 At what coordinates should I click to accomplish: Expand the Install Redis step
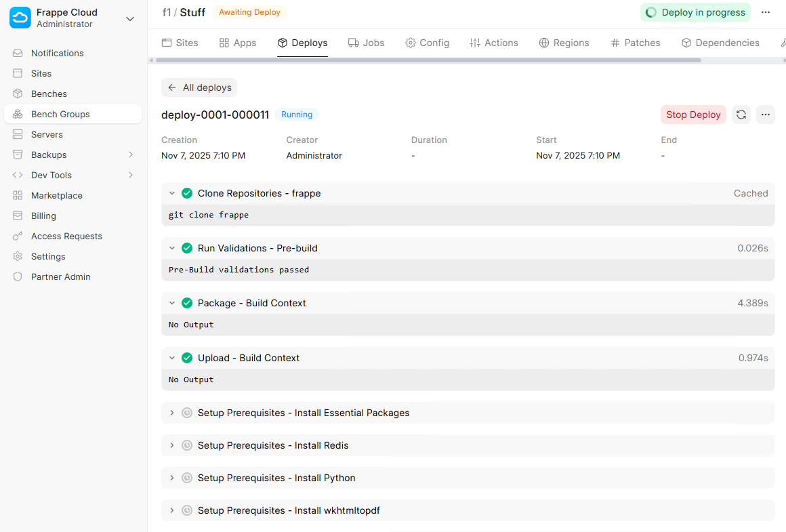[172, 445]
